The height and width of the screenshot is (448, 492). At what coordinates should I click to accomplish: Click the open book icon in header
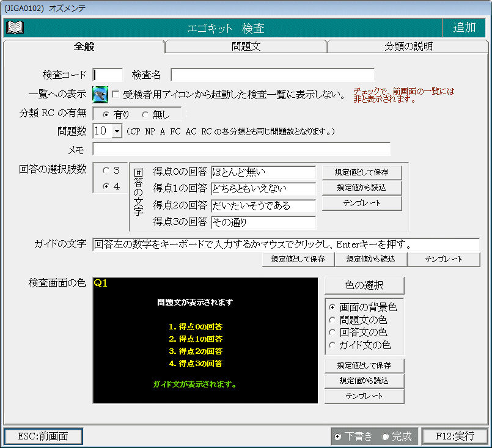point(15,28)
